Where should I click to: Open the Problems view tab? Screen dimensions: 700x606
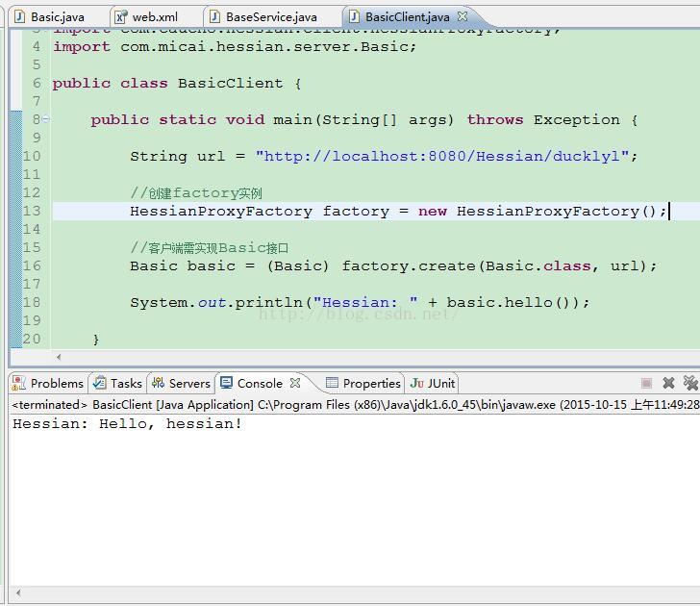(48, 383)
